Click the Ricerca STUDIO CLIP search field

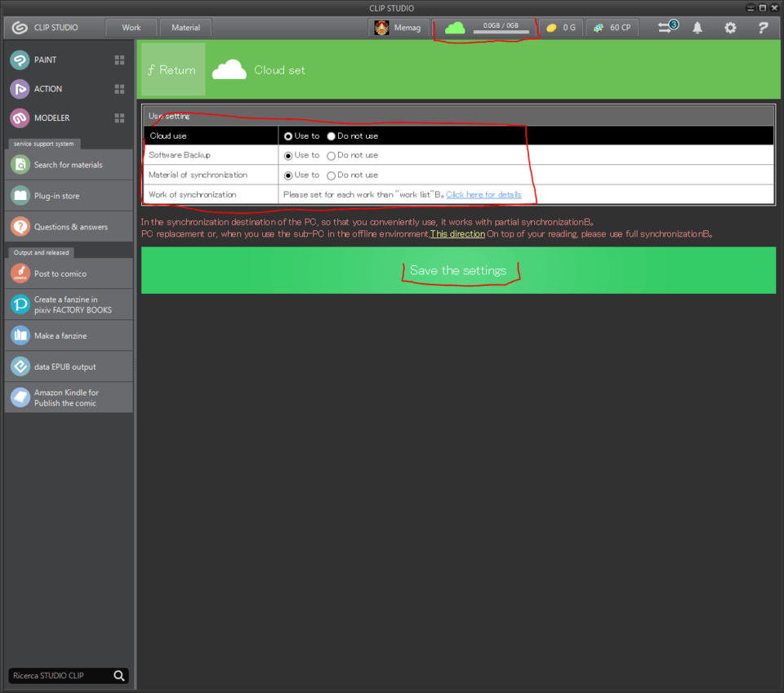(x=60, y=676)
